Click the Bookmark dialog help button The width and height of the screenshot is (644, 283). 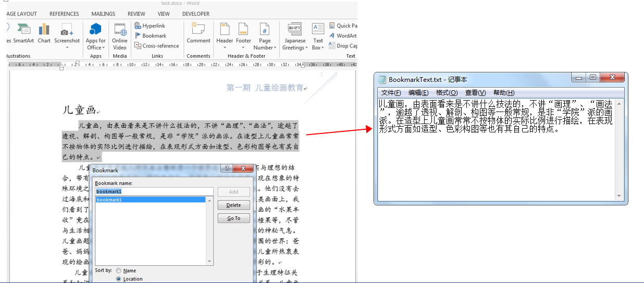[226, 169]
